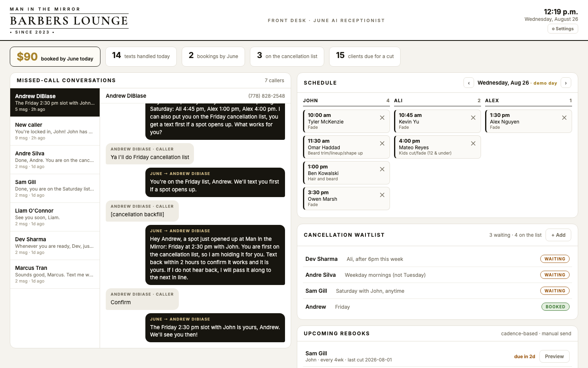Open Andre Silva's conversation
This screenshot has height=368, width=588.
(x=55, y=160)
